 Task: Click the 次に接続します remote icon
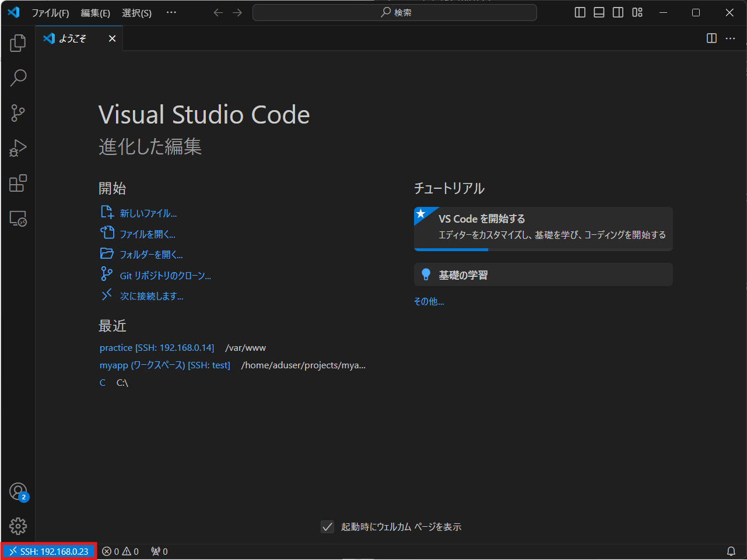tap(107, 295)
